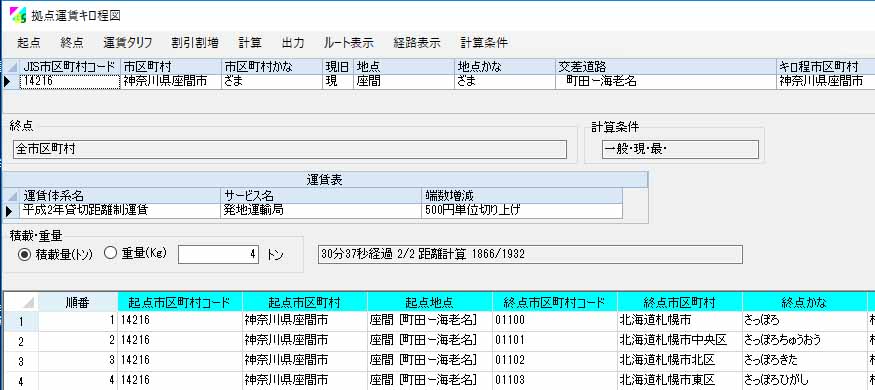Open the 経路表示 menu
The width and height of the screenshot is (875, 390).
pyautogui.click(x=417, y=43)
